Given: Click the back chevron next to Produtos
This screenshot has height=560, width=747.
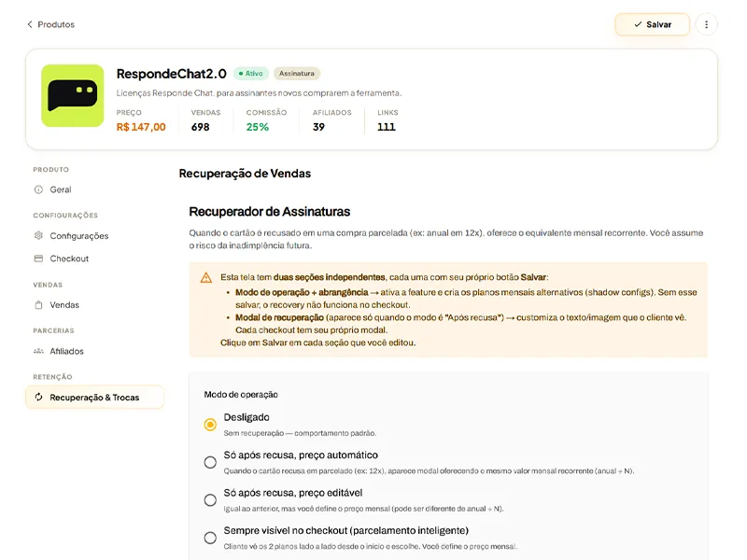Looking at the screenshot, I should pos(30,24).
